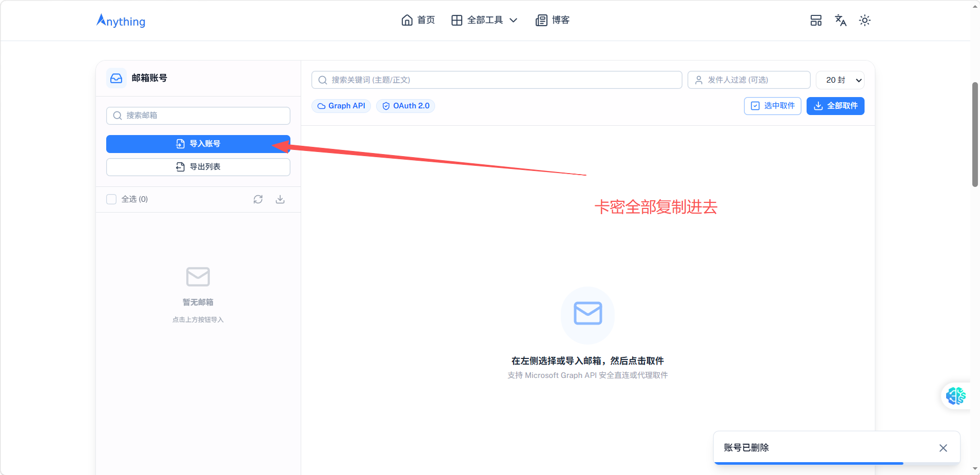Click the language translate icon
Screen dimensions: 980x475
(840, 21)
